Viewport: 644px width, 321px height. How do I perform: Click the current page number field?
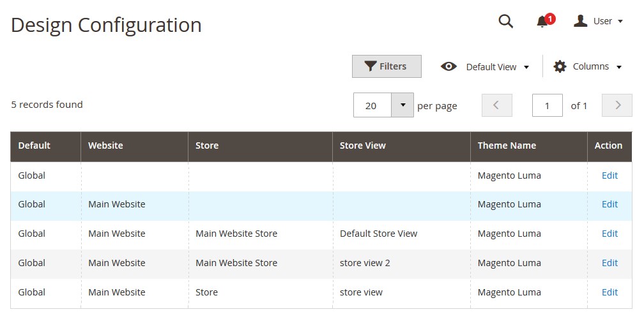point(547,105)
